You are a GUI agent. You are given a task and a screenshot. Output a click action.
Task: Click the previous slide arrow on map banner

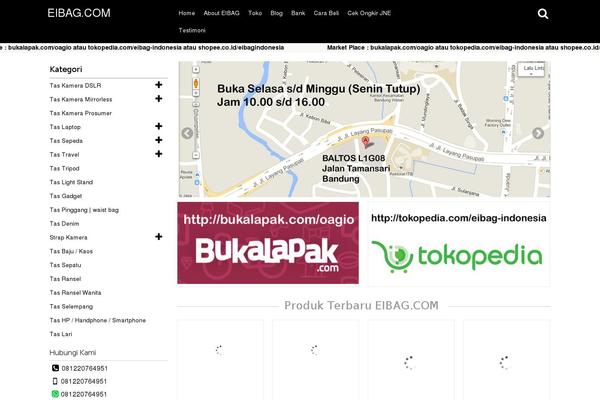point(187,133)
